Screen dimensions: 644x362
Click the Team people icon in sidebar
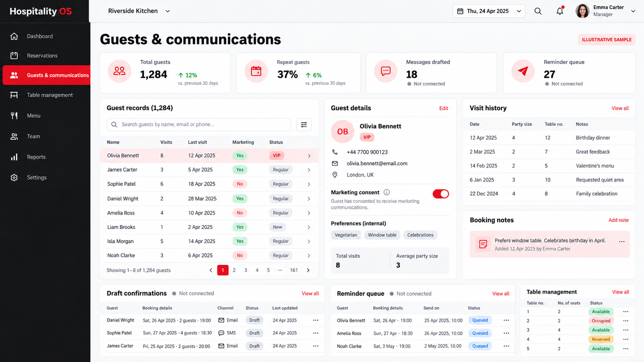pyautogui.click(x=14, y=136)
